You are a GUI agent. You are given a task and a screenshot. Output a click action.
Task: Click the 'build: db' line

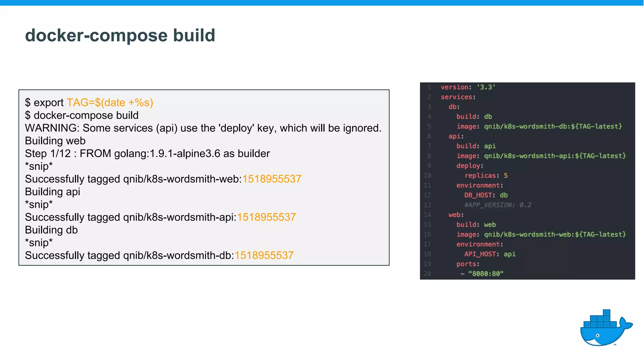[x=474, y=117]
